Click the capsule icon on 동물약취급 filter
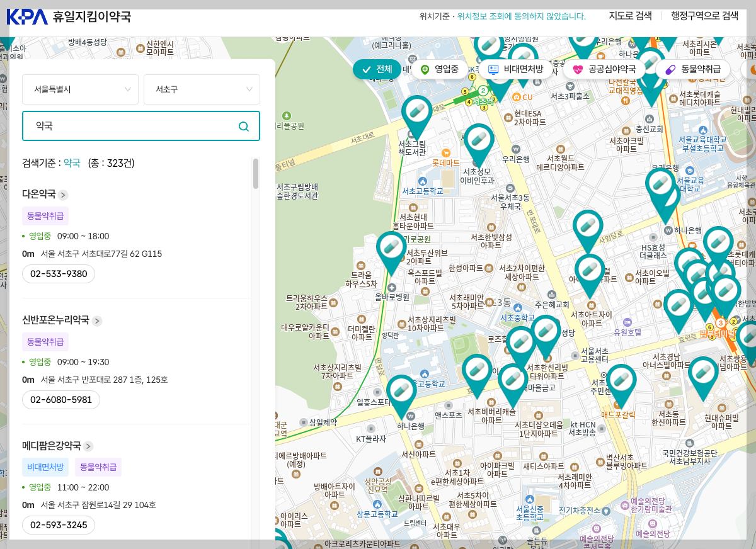 pos(671,69)
